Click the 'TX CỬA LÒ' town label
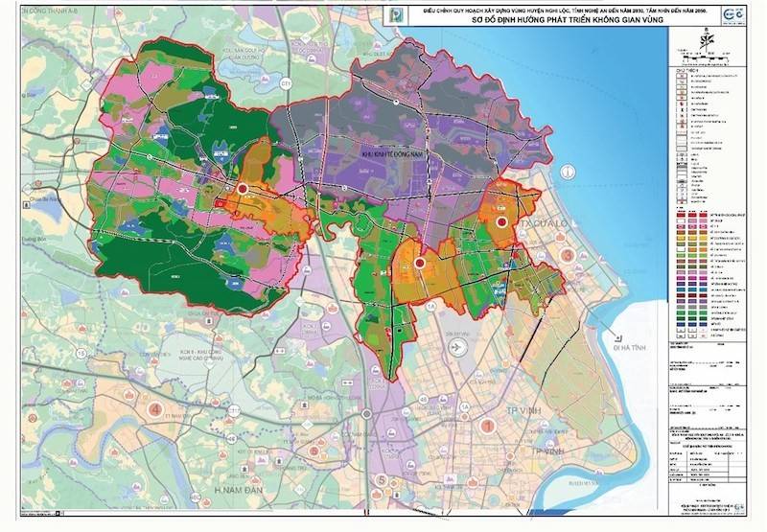This screenshot has height=532, width=767. (541, 222)
